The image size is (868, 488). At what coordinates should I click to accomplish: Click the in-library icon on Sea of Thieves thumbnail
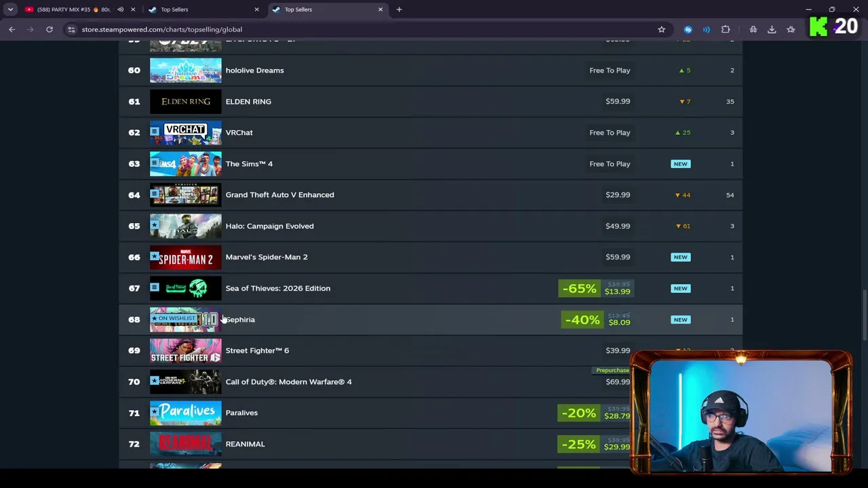(x=155, y=288)
